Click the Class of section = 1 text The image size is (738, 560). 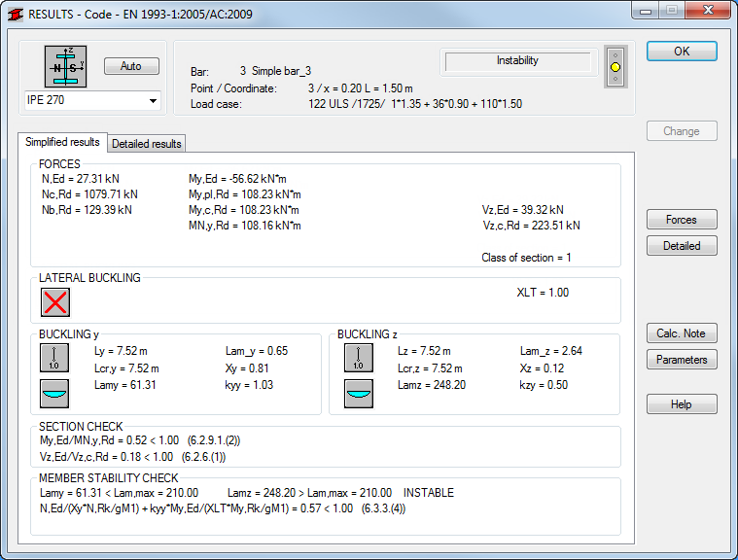(x=526, y=258)
